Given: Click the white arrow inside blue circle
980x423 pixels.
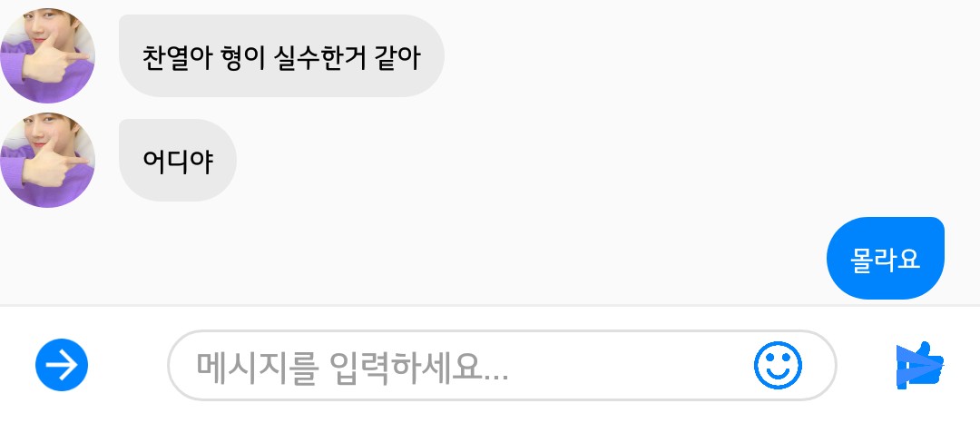Looking at the screenshot, I should tap(62, 365).
